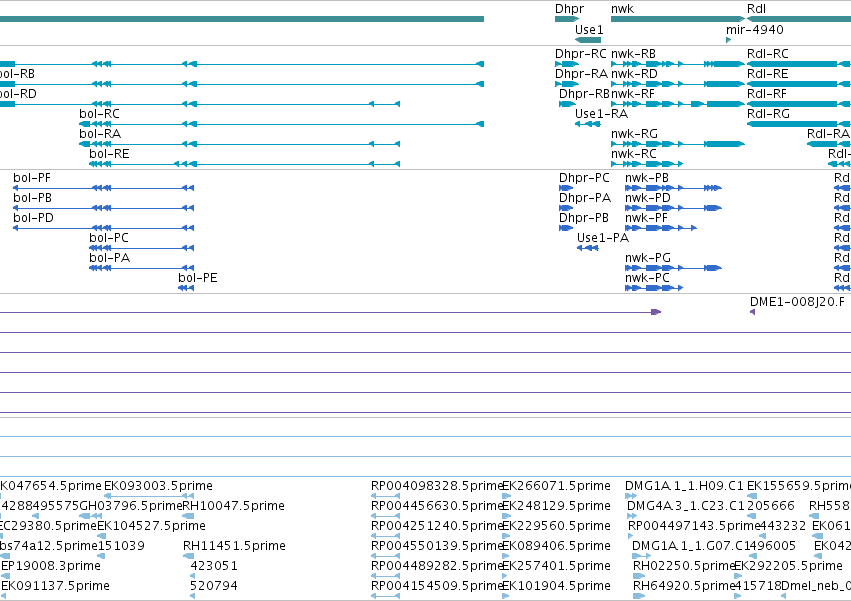Click the Dhpr-RB transcript label

(585, 94)
